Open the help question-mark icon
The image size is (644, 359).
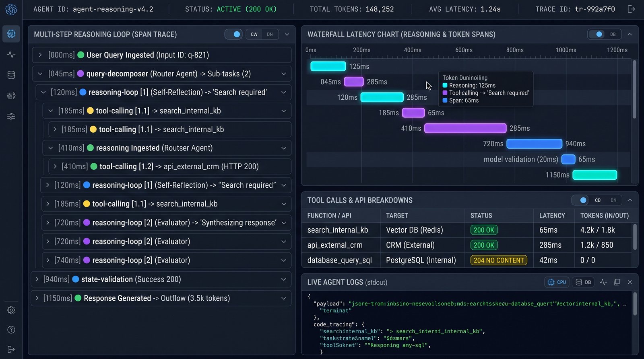tap(11, 330)
